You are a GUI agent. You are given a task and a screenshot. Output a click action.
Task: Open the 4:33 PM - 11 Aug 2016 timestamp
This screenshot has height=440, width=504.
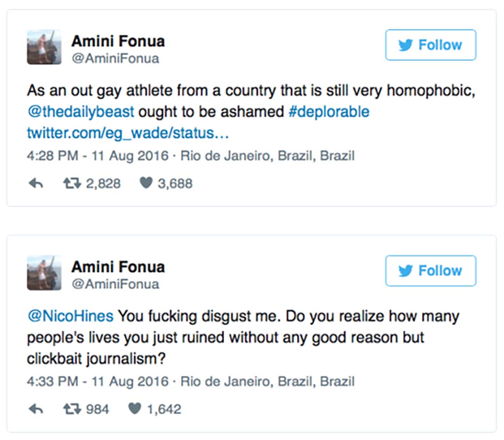point(98,382)
